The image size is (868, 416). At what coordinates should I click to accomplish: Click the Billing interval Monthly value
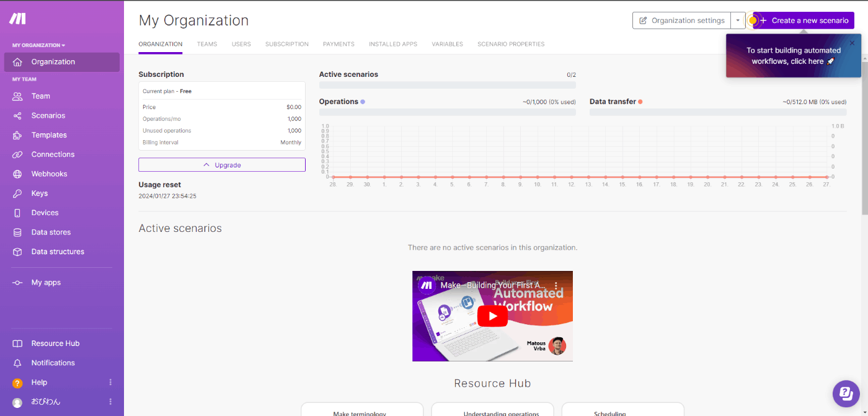coord(291,143)
